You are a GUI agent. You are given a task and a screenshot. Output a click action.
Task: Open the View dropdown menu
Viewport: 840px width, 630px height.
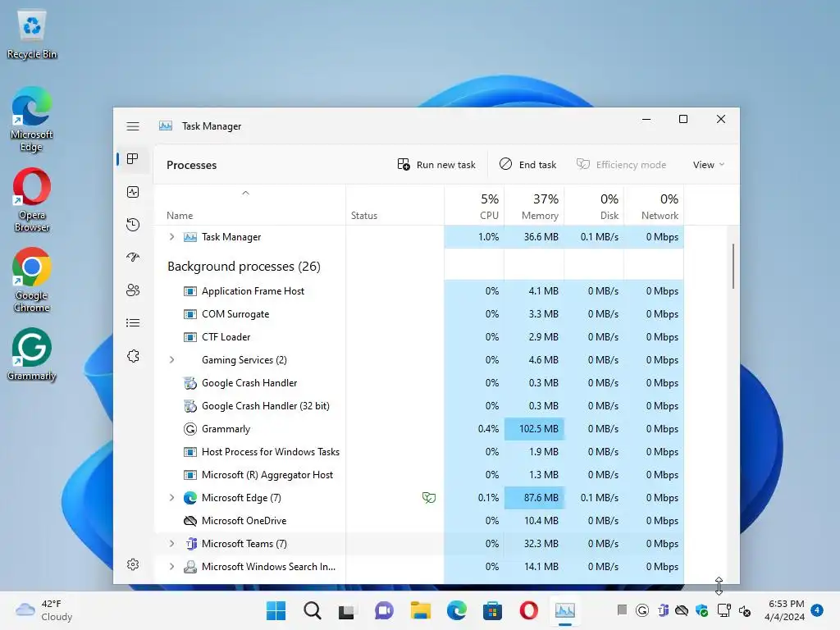tap(708, 165)
